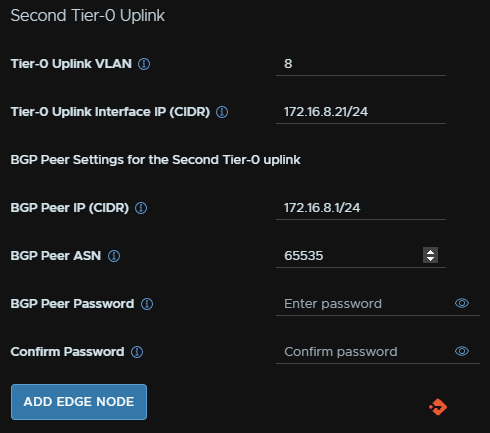490x433 pixels.
Task: Click the BGP Peer IP 172.16.8.1/24 field
Action: pyautogui.click(x=361, y=208)
